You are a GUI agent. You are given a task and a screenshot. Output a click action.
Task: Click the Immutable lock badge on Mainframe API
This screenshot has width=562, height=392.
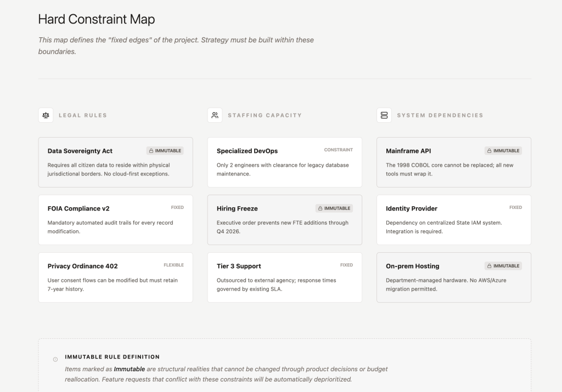pyautogui.click(x=503, y=151)
